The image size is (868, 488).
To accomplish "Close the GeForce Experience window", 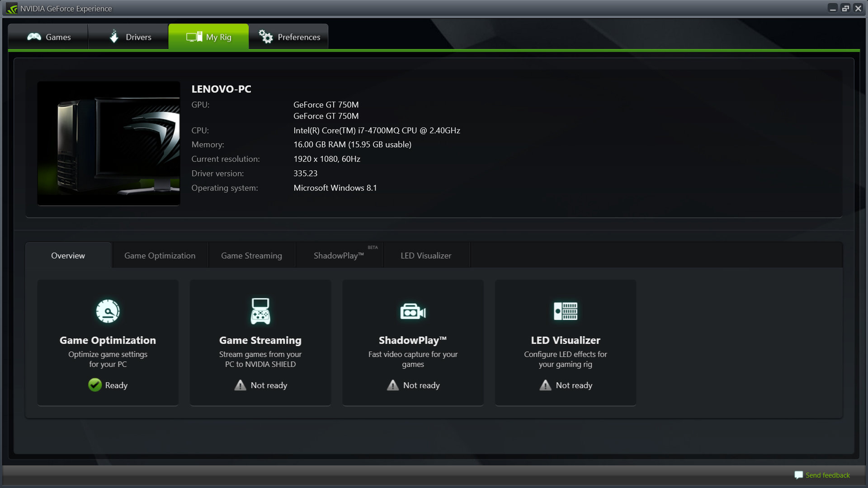I will point(858,9).
